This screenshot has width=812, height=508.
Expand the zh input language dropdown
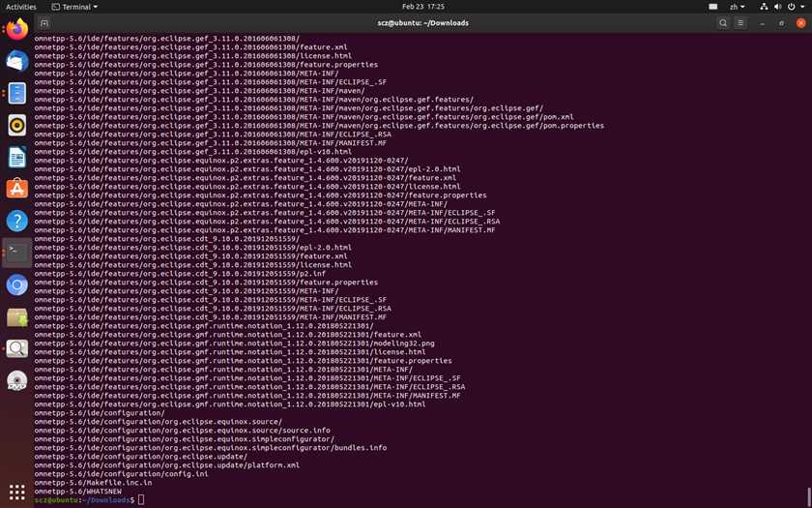737,7
